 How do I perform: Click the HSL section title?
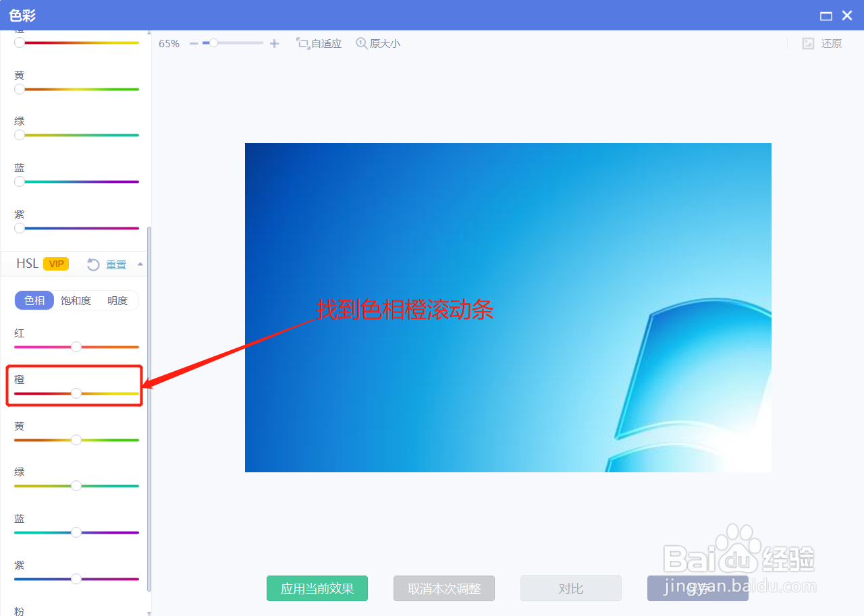[x=28, y=264]
